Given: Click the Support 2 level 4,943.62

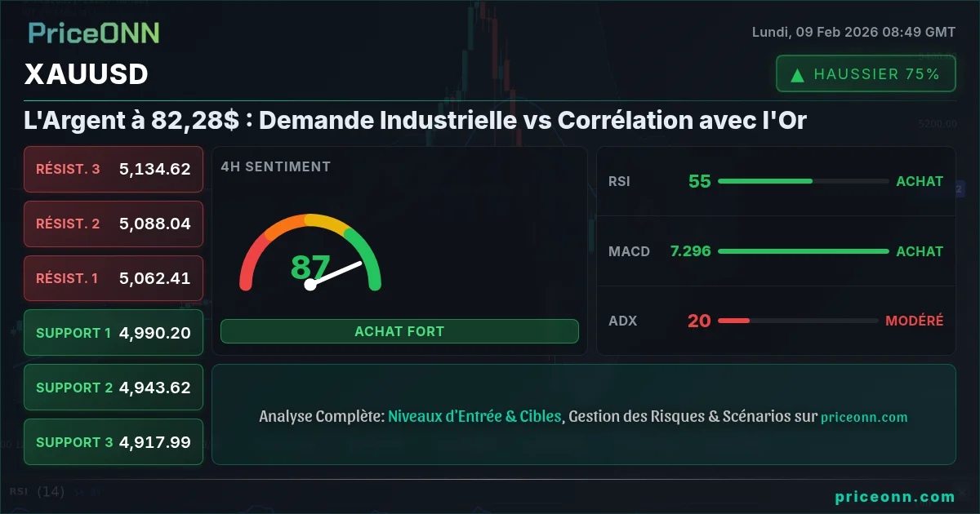Looking at the screenshot, I should (114, 388).
